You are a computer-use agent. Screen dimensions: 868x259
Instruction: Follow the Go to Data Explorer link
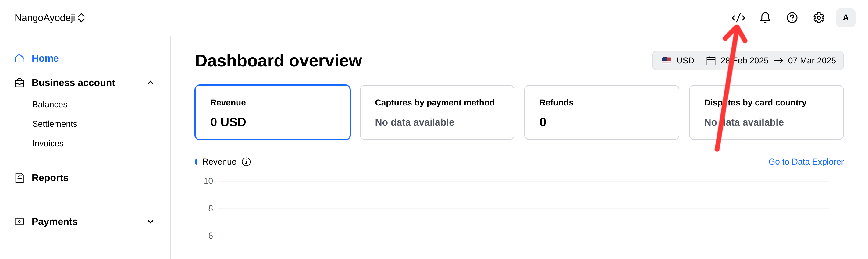click(806, 162)
